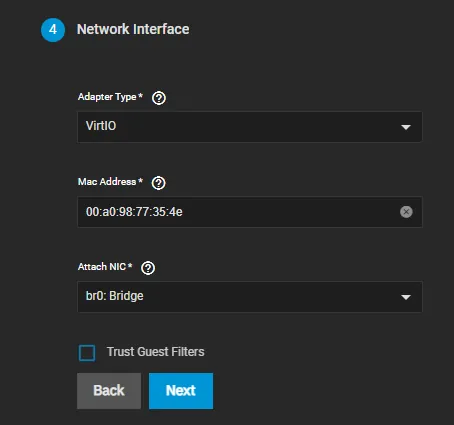This screenshot has width=454, height=425.
Task: Open the Attach NIC br0: Bridge dropdown
Action: point(250,297)
